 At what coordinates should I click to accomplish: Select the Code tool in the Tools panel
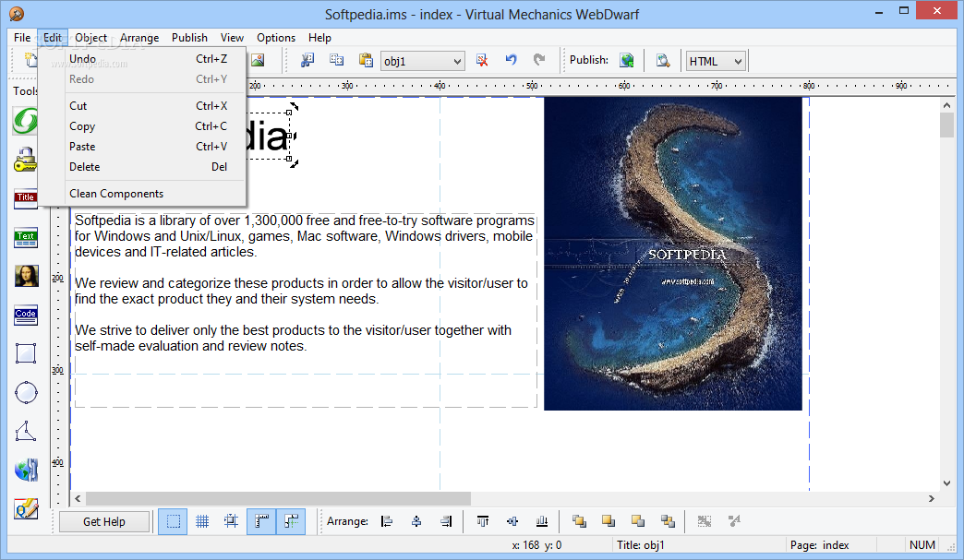tap(26, 315)
